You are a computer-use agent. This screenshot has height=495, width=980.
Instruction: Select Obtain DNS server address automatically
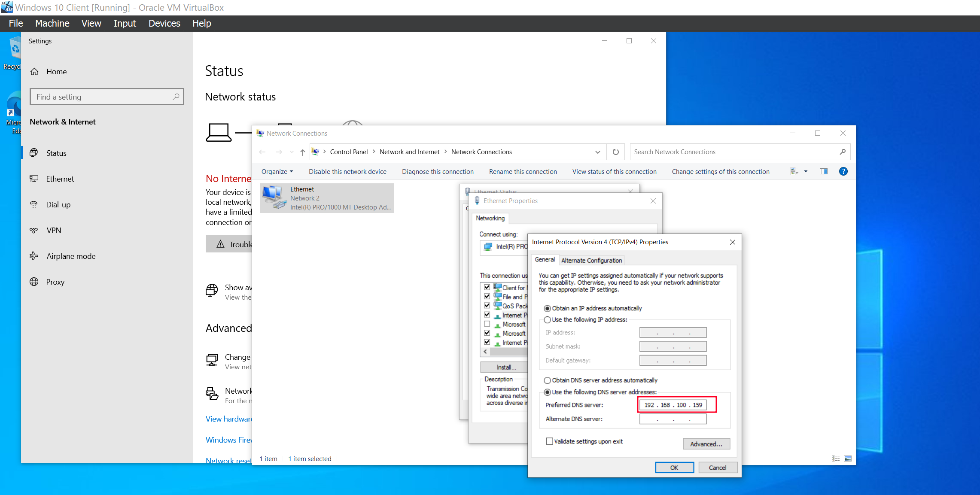548,380
